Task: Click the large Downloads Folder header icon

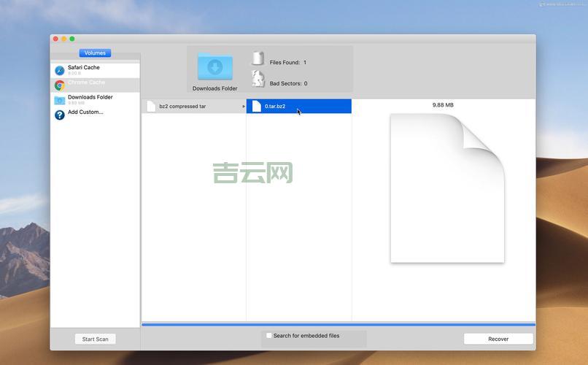Action: (214, 67)
